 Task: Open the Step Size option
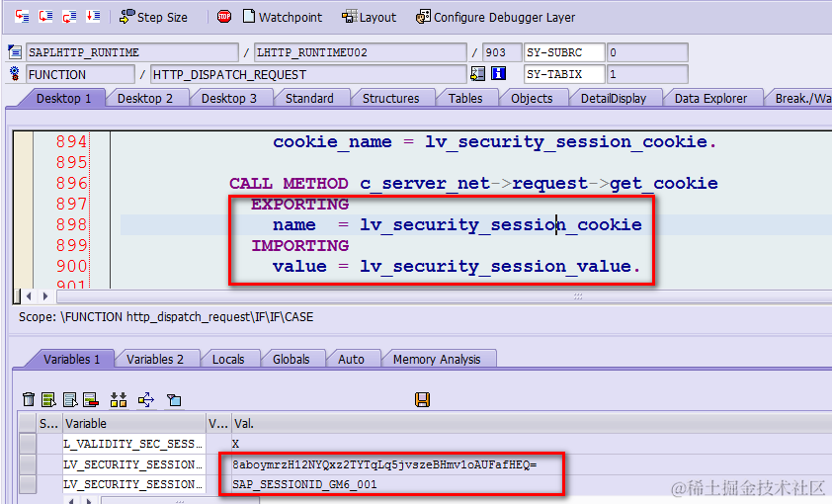(x=153, y=17)
